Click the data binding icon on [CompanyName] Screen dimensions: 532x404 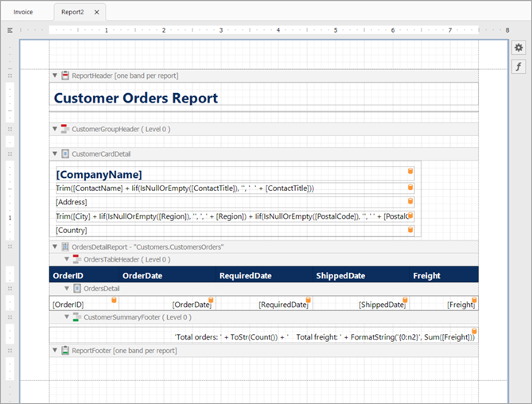[410, 171]
